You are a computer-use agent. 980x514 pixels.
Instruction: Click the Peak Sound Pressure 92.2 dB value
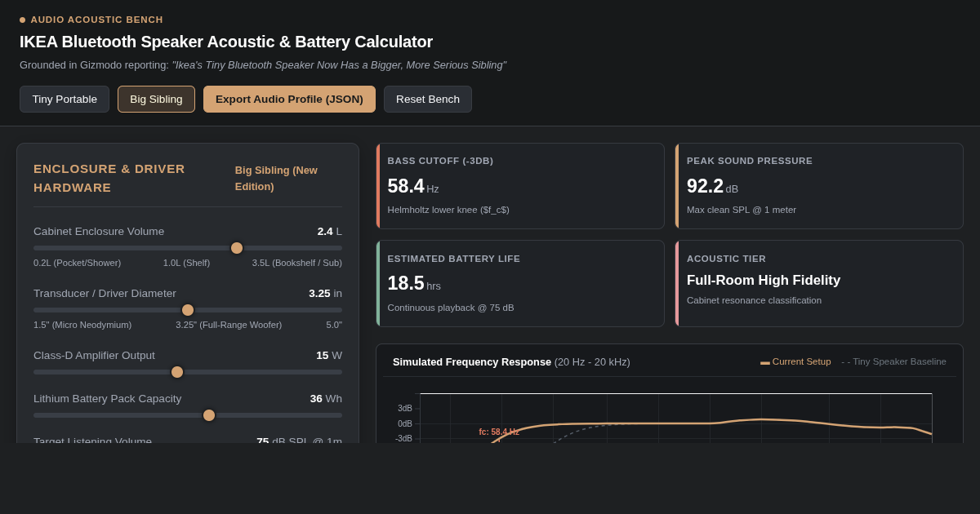[712, 186]
